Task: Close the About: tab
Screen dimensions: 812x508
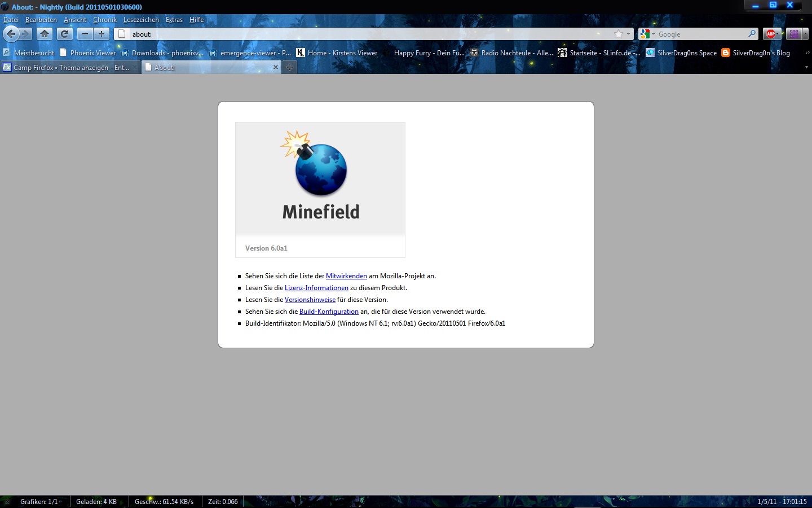Action: 276,67
